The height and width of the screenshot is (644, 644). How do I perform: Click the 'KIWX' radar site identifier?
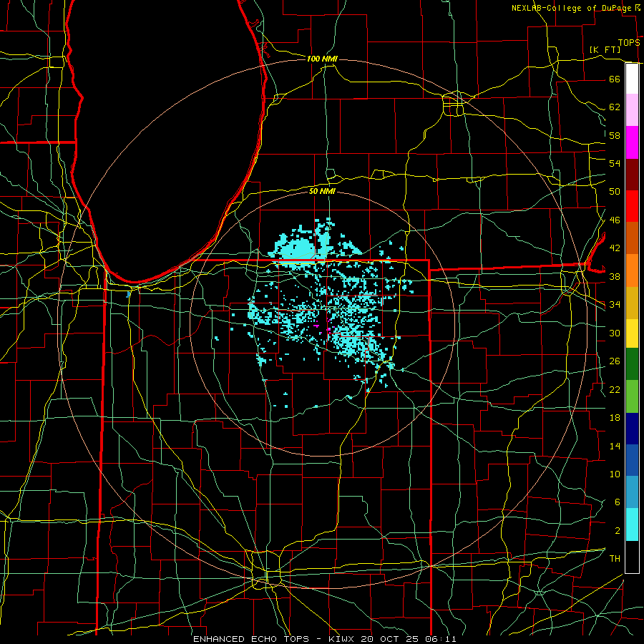pyautogui.click(x=342, y=639)
